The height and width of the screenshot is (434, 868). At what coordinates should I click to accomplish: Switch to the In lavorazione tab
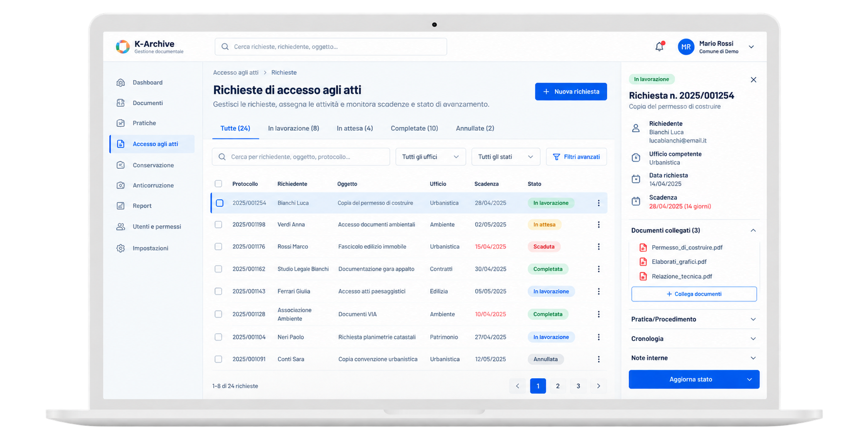[294, 128]
